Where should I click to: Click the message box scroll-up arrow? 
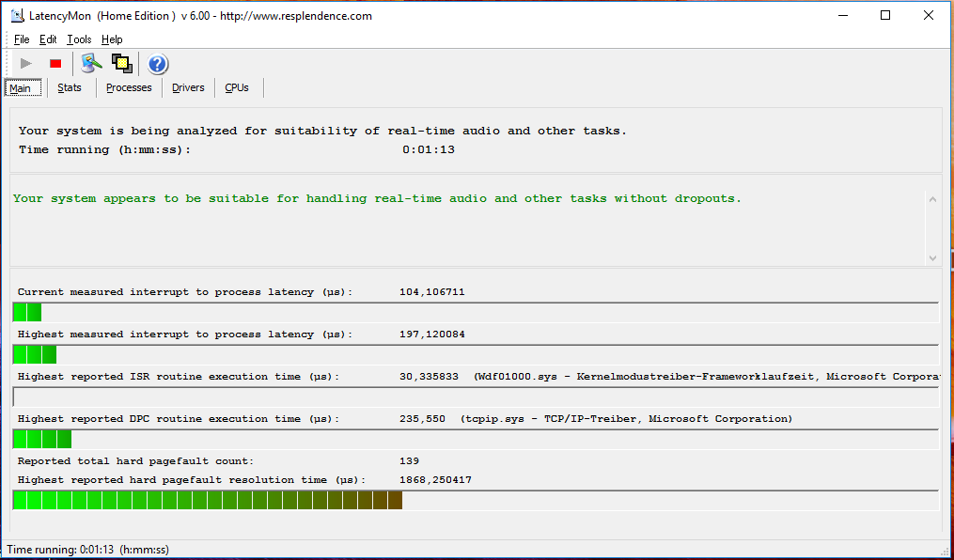coord(932,199)
